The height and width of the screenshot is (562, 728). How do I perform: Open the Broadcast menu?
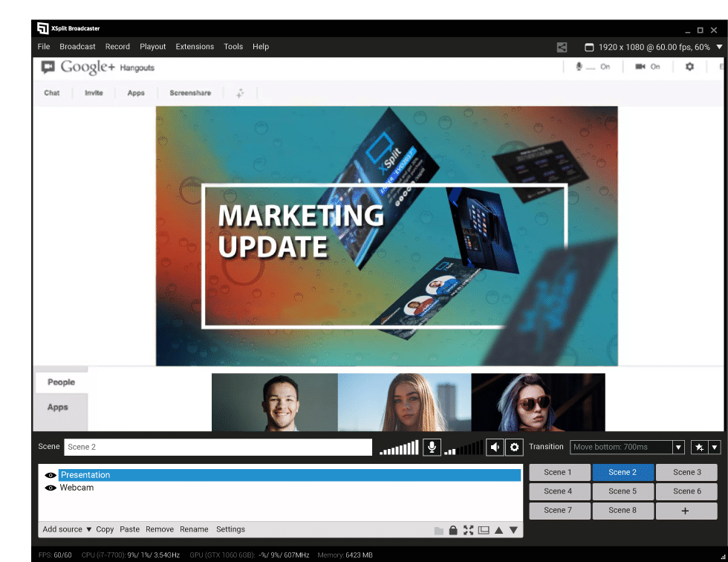click(77, 46)
